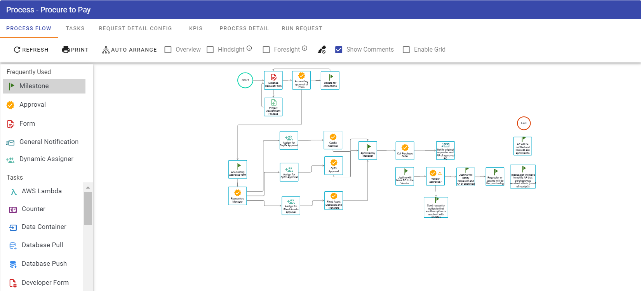Uncheck the Show Comments checkbox

339,50
